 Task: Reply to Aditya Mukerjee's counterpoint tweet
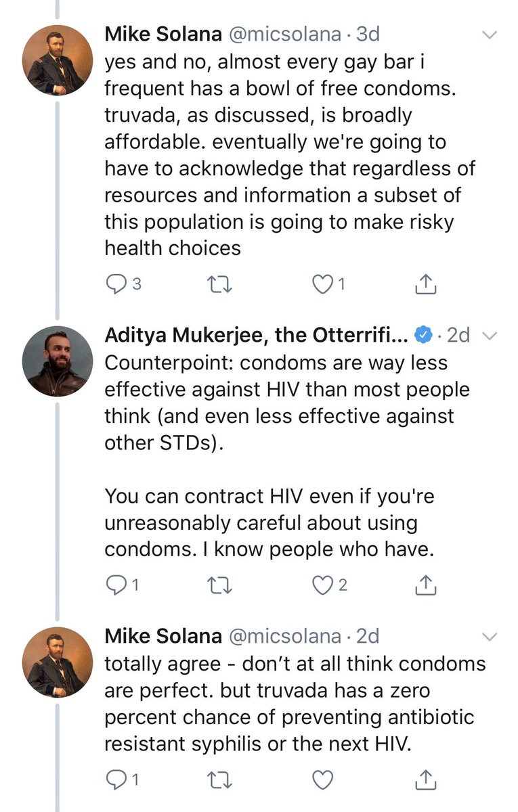[116, 585]
